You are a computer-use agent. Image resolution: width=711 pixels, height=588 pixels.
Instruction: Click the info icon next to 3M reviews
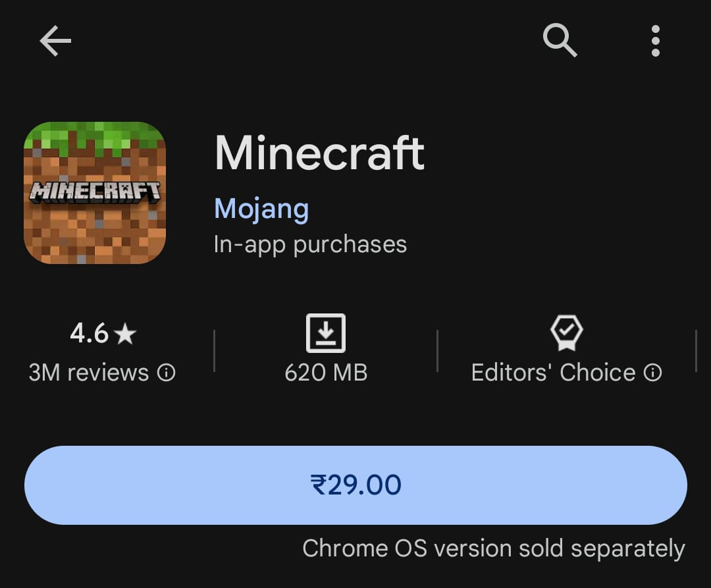pyautogui.click(x=167, y=373)
